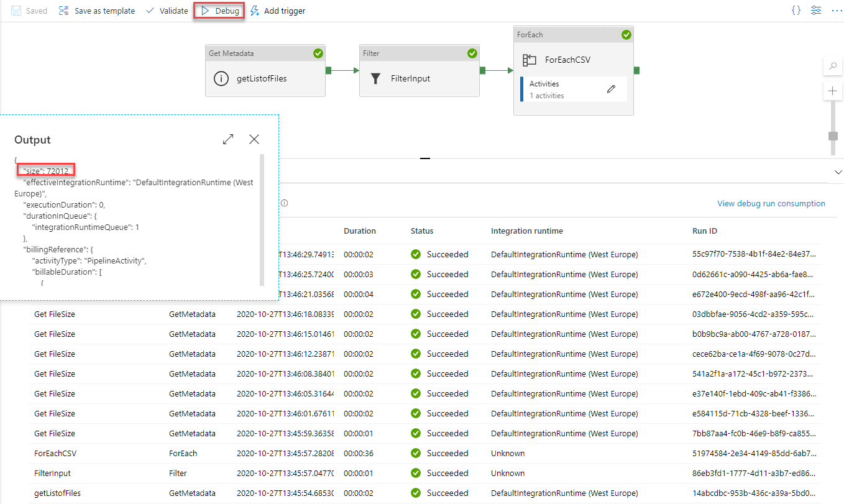Select the getListofFiles activity on canvas

tap(265, 70)
